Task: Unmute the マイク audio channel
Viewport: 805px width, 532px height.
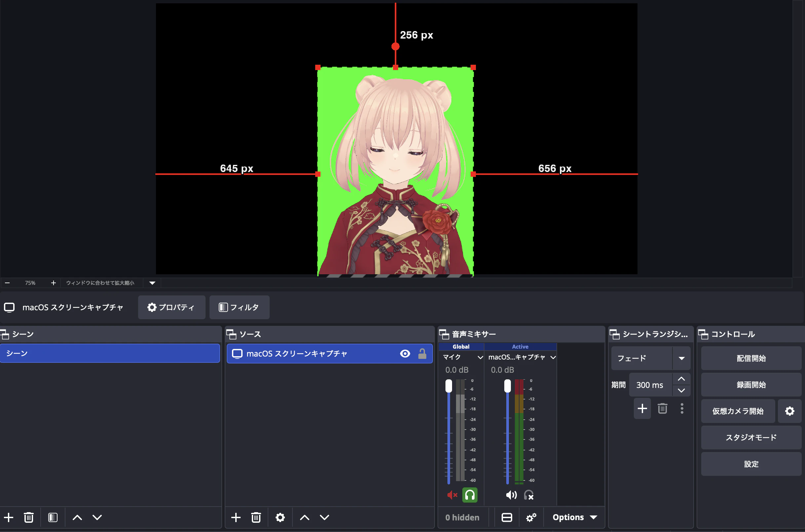Action: 452,495
